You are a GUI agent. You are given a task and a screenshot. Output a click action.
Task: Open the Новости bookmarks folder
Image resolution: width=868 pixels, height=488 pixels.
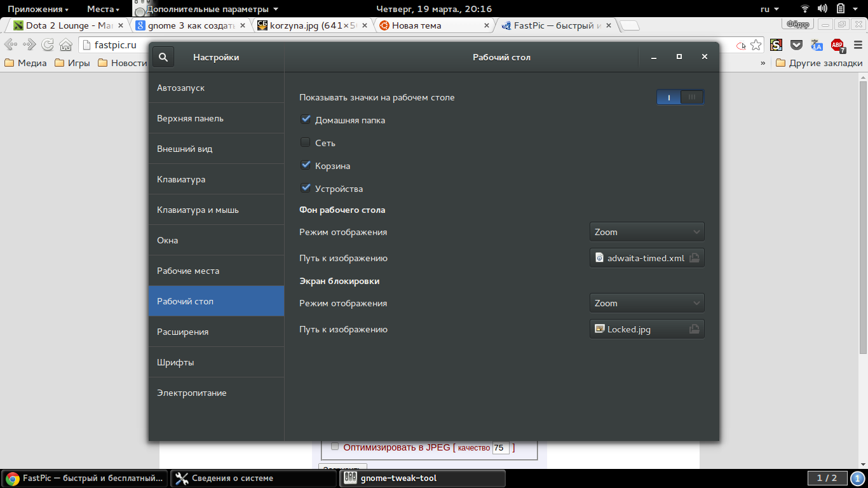click(x=122, y=63)
